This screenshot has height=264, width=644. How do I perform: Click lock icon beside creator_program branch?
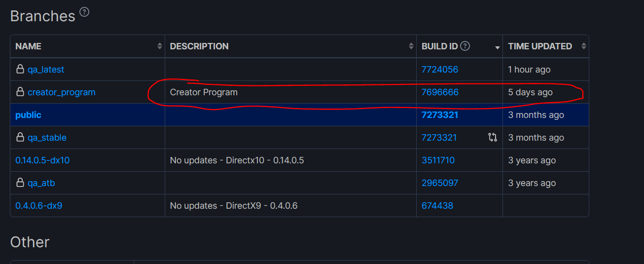pos(20,92)
